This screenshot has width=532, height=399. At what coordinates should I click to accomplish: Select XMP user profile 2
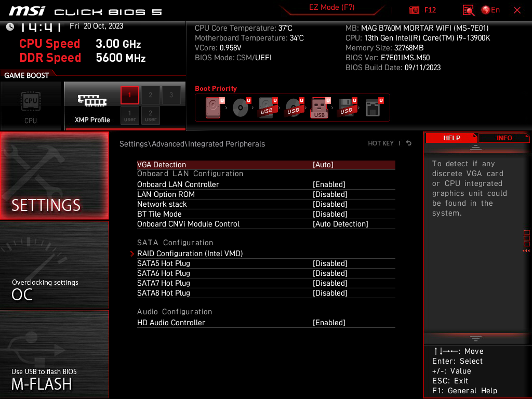pos(150,115)
